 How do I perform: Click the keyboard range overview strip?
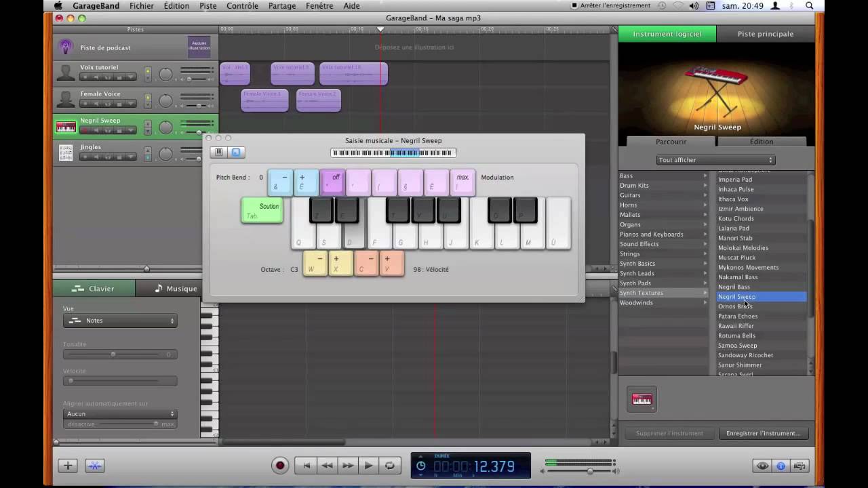[x=393, y=153]
